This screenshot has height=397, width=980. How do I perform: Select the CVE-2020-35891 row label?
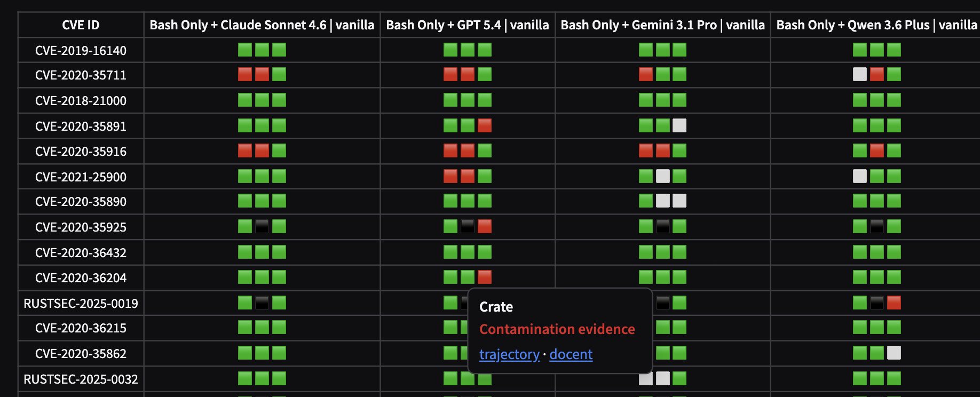(81, 126)
